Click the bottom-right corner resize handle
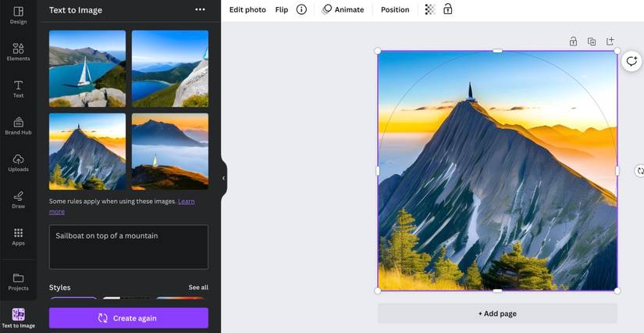 pos(617,291)
